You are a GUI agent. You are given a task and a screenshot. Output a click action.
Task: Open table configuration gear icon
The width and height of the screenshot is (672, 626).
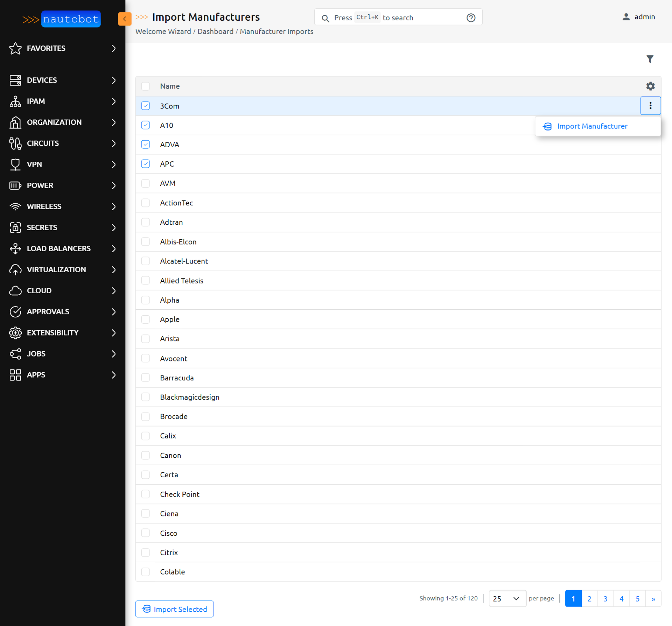click(650, 86)
